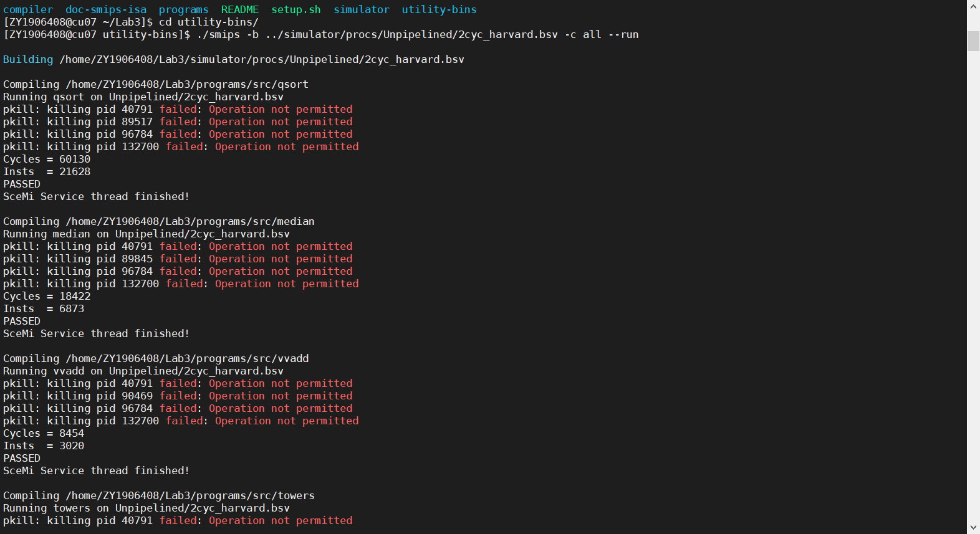The image size is (980, 534).
Task: Click the 'doc-smips-isa' directory name
Action: (x=106, y=9)
